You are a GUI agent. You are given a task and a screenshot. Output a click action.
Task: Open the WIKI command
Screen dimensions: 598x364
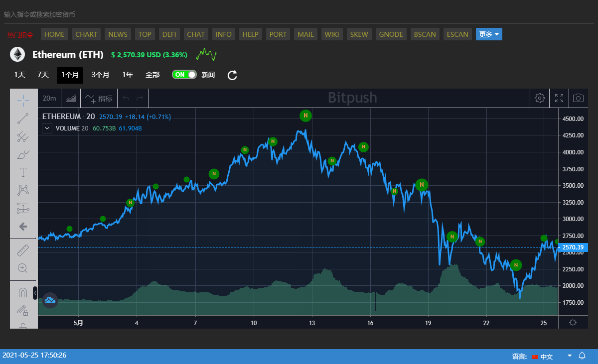point(332,34)
